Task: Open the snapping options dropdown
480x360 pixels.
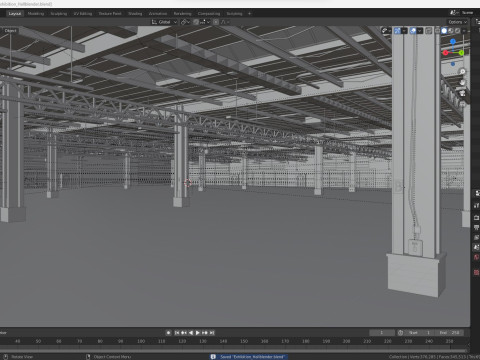Action: (204, 22)
